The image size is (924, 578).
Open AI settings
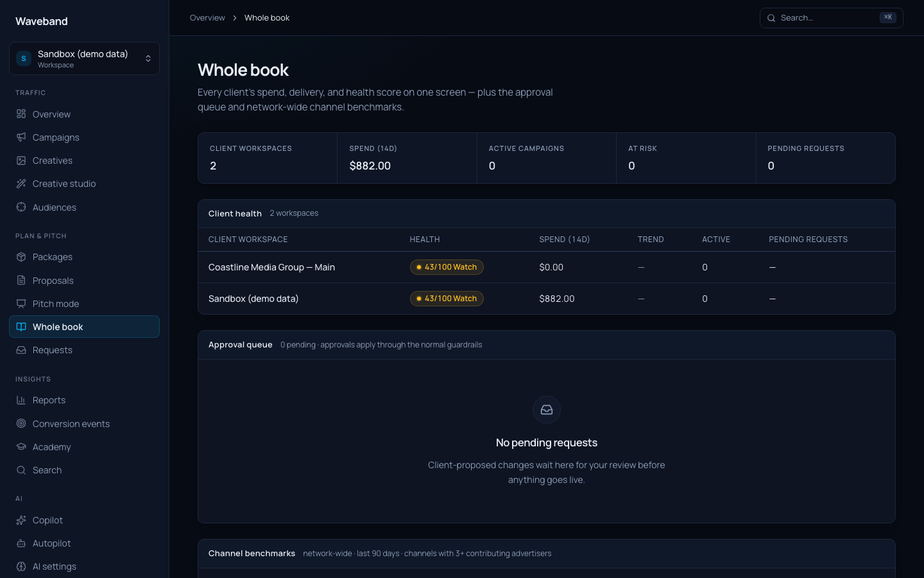84,566
